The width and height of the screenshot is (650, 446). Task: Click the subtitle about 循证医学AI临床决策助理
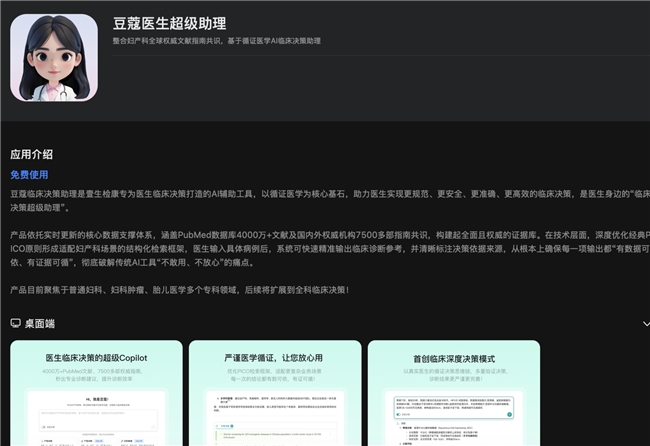tap(216, 41)
